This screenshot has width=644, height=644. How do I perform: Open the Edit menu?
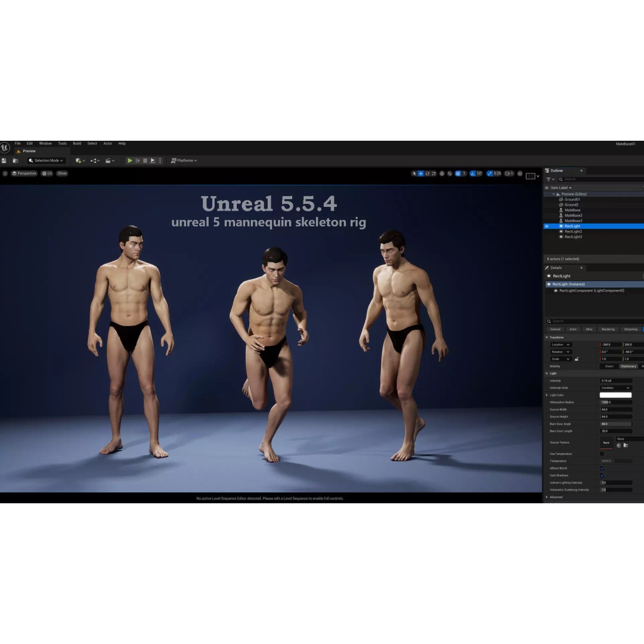(x=30, y=144)
